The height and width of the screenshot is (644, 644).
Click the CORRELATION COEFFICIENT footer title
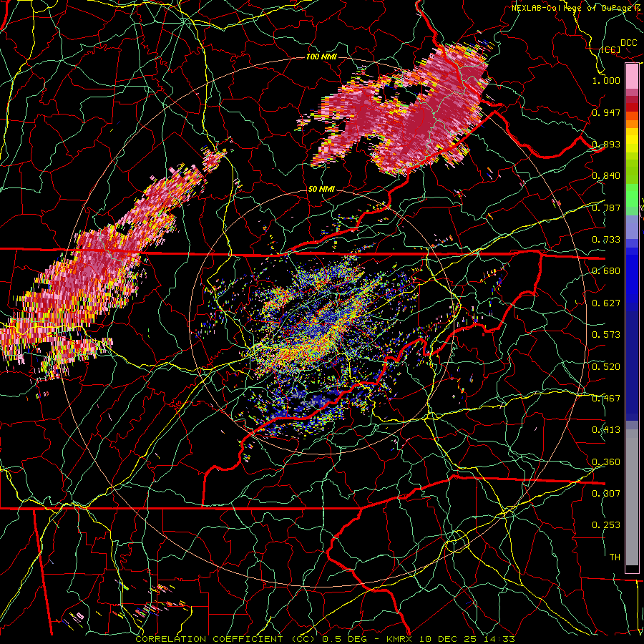pyautogui.click(x=209, y=639)
